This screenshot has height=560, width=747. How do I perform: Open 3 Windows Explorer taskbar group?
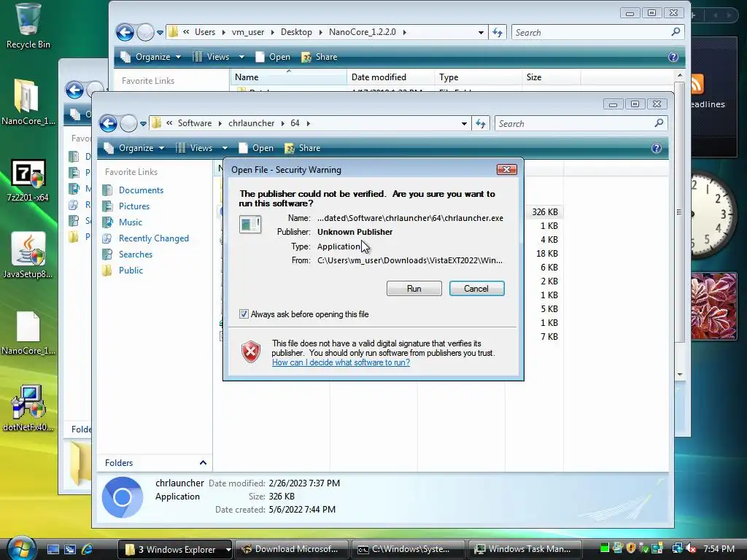[x=175, y=550]
